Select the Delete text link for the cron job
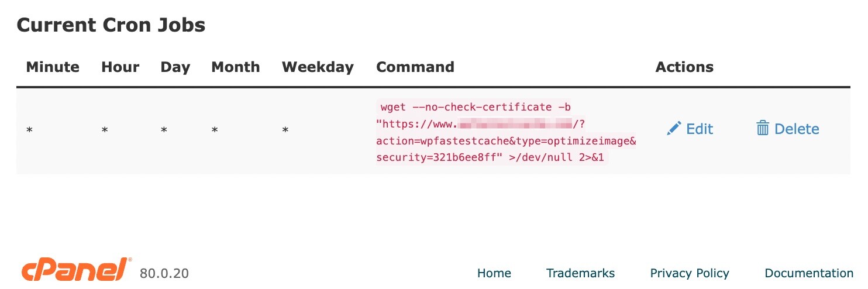Viewport: 868px width, 289px height. tap(797, 129)
